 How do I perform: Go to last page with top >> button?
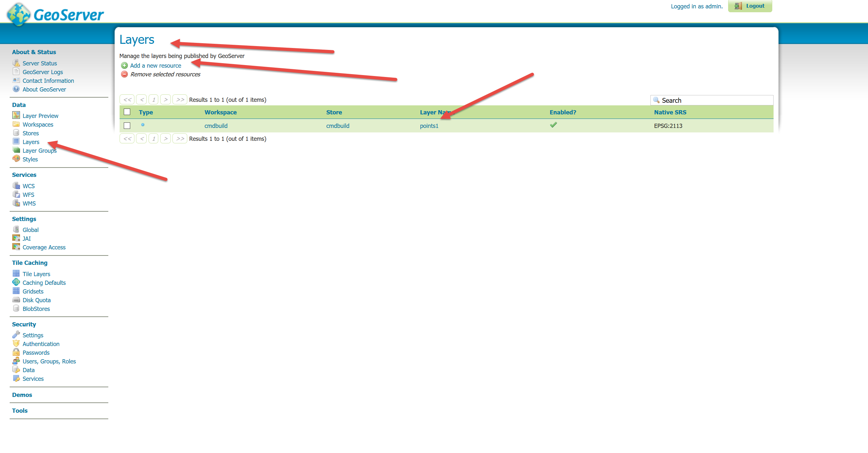[180, 100]
